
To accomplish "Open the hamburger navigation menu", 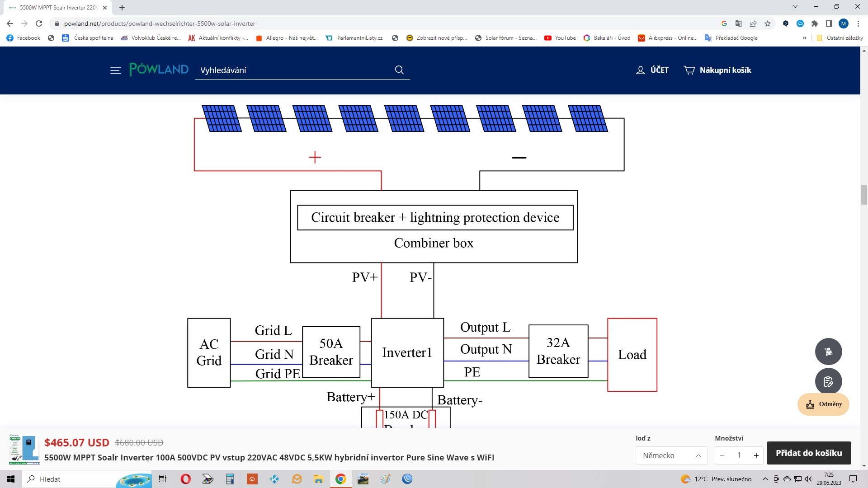I will (x=115, y=70).
